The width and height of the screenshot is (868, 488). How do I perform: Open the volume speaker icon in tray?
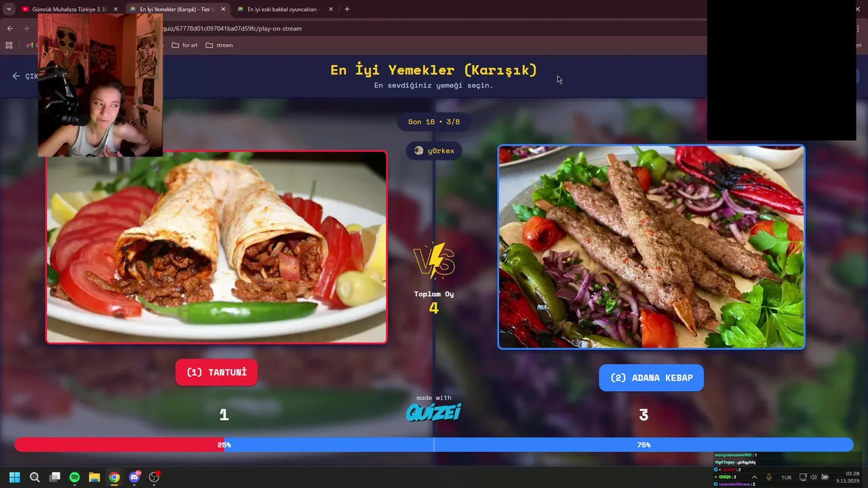pyautogui.click(x=814, y=477)
